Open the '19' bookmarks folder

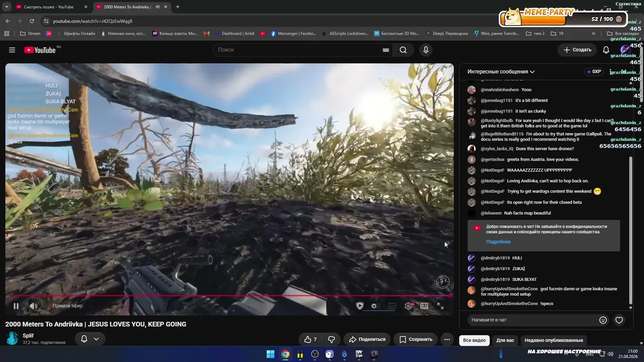557,34
